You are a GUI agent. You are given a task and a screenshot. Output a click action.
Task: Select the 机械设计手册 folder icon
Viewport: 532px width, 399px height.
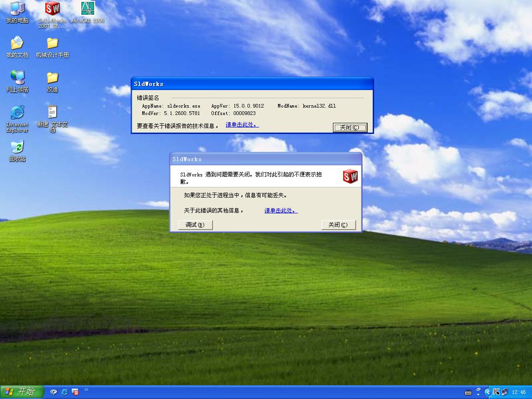point(52,47)
